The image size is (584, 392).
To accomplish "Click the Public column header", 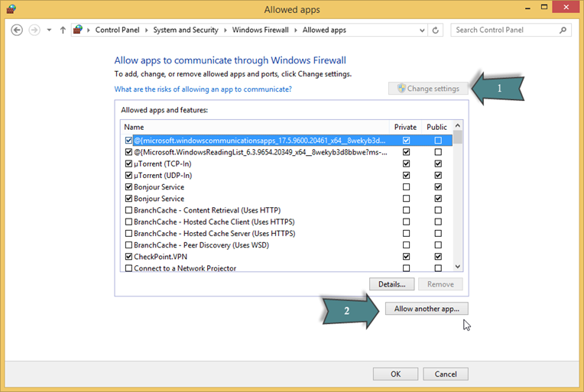I will tap(436, 127).
